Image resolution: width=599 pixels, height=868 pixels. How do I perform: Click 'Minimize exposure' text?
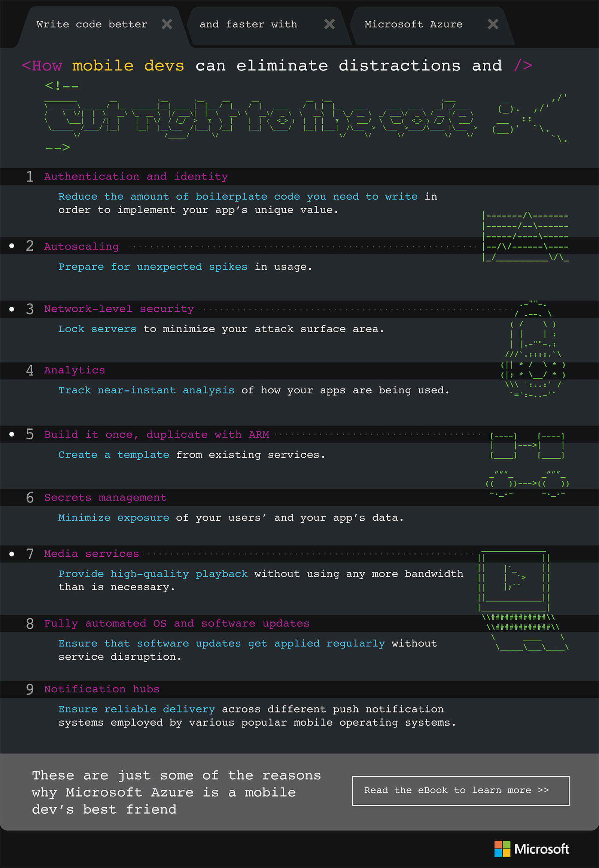(114, 518)
